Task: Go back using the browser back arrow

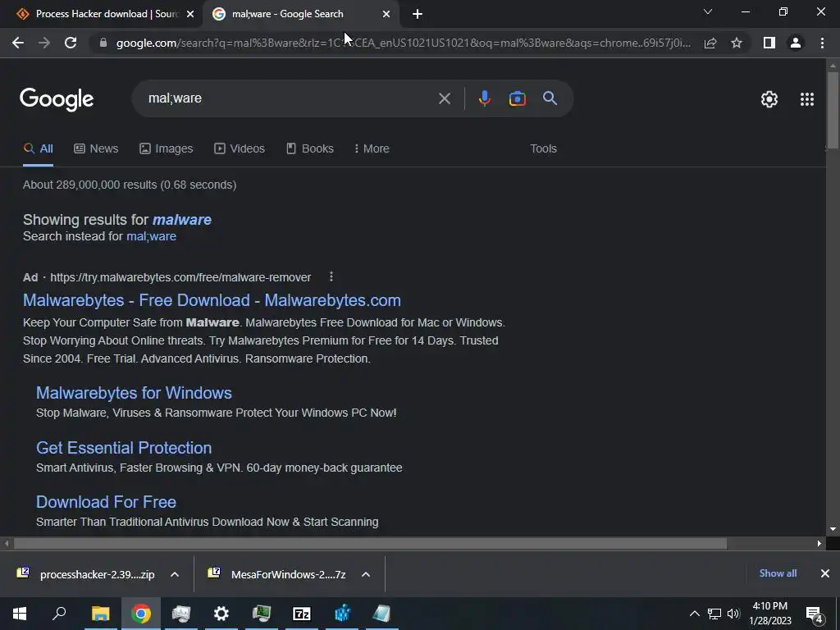Action: tap(18, 43)
